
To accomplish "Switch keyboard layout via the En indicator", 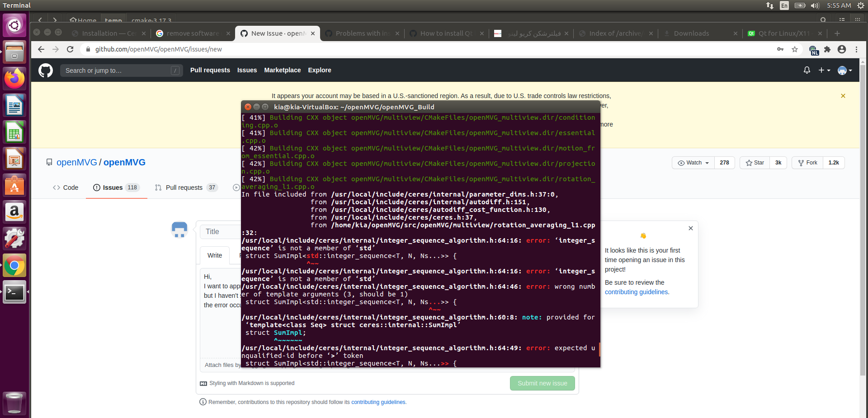I will 784,5.
